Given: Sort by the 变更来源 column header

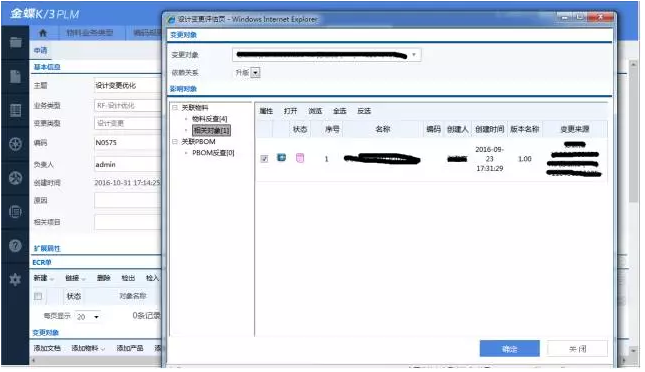Looking at the screenshot, I should click(575, 130).
